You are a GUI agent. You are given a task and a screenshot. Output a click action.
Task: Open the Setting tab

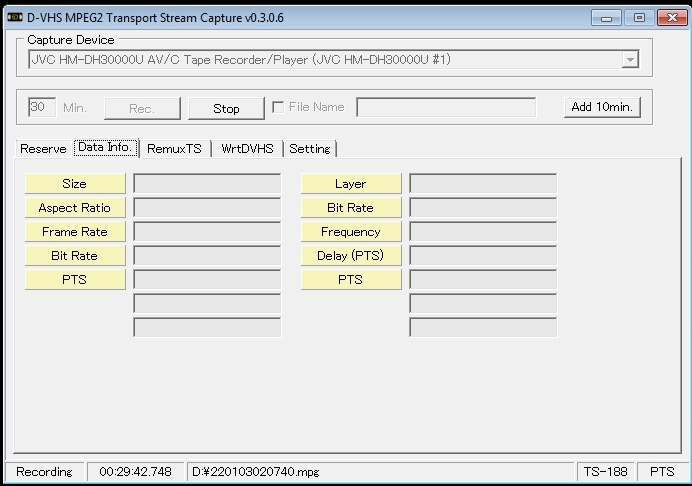tap(310, 149)
